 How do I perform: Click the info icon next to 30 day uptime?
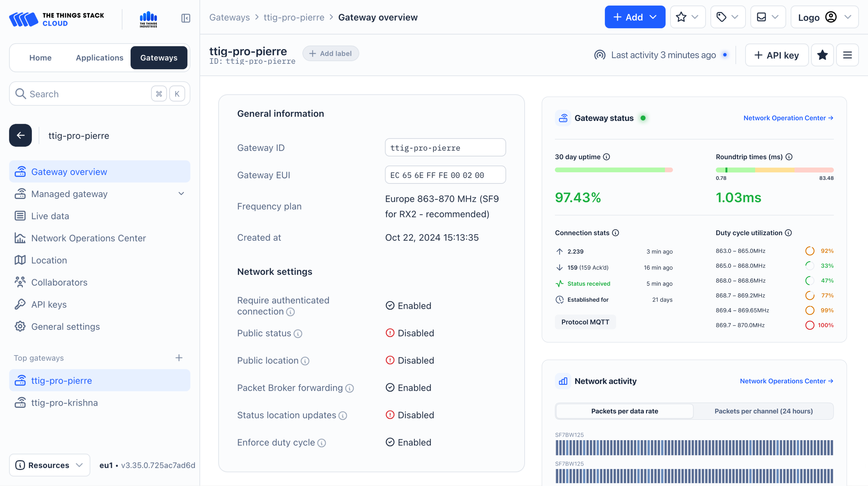pos(606,157)
